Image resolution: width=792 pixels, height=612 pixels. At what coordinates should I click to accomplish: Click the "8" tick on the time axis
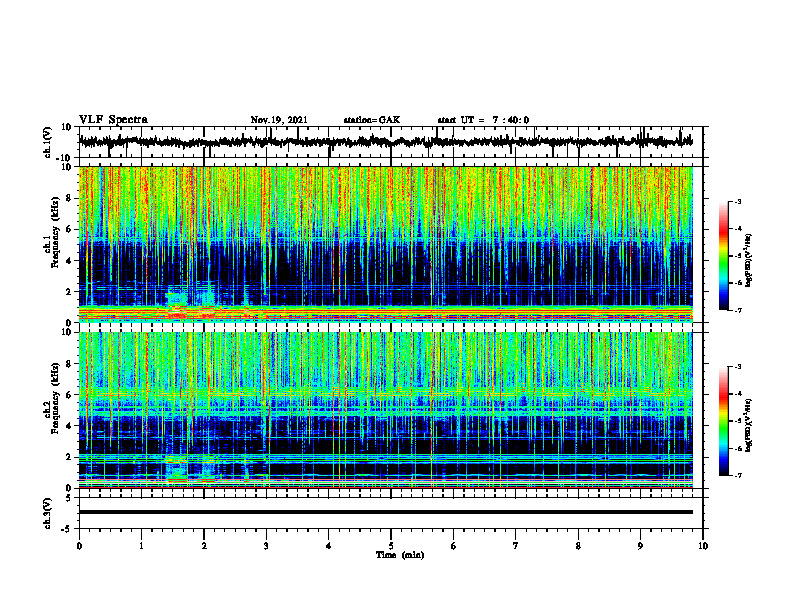click(578, 546)
